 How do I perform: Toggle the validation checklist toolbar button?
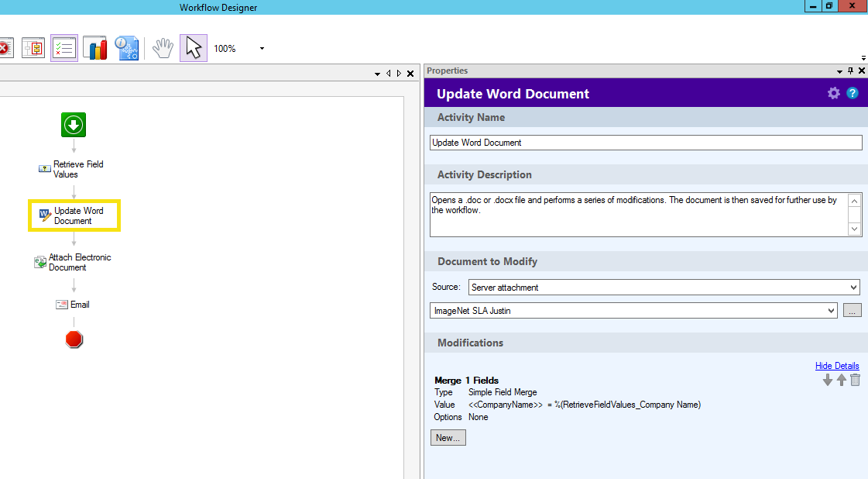click(x=64, y=48)
